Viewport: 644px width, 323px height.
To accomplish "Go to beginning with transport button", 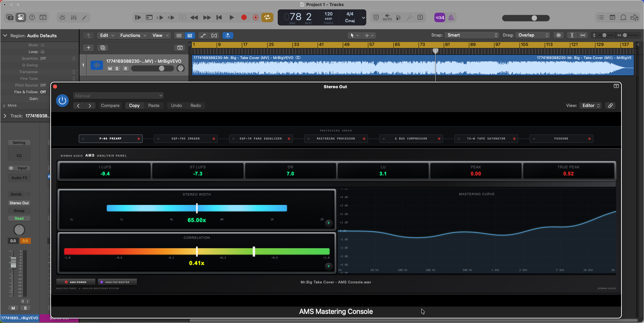I will [x=219, y=17].
